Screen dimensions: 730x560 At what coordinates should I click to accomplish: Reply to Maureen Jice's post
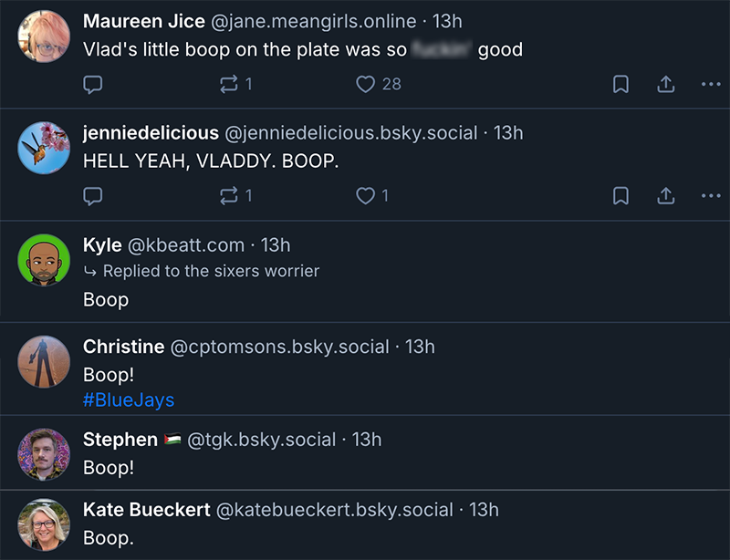tap(92, 85)
